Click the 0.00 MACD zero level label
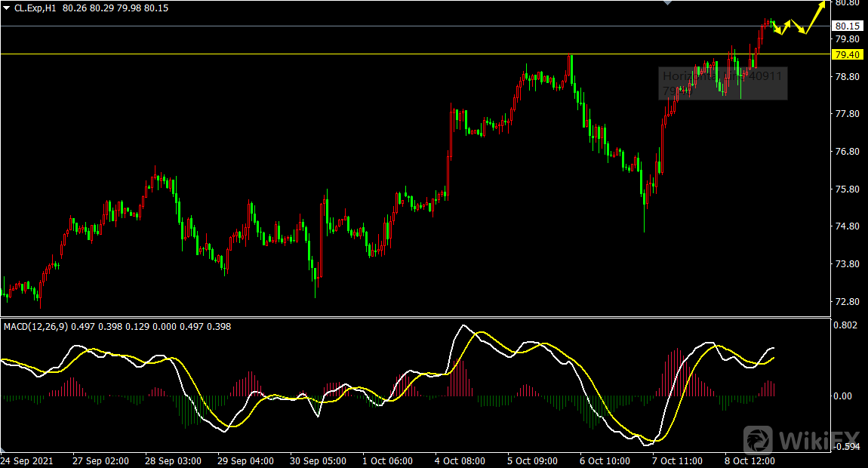This screenshot has width=868, height=468. pos(843,396)
